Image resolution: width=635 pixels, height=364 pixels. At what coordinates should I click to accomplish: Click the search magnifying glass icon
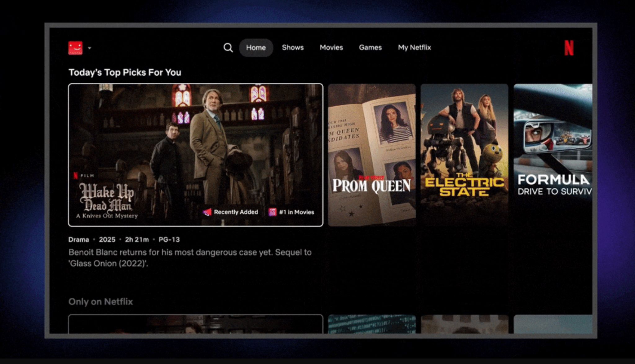point(229,47)
